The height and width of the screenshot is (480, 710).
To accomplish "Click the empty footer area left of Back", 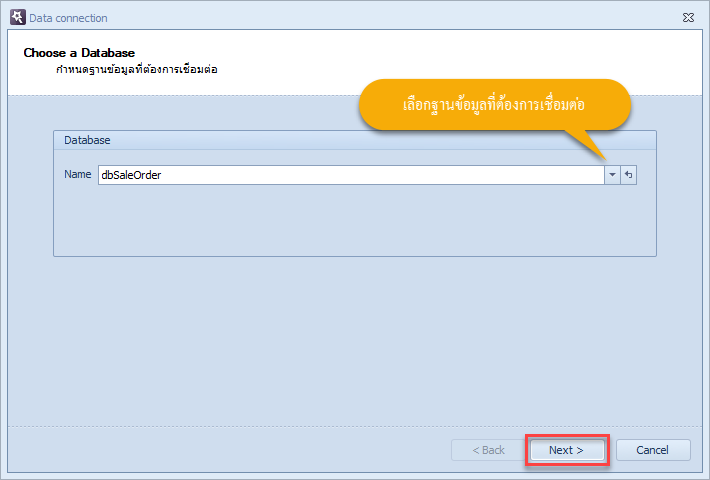I will click(226, 450).
